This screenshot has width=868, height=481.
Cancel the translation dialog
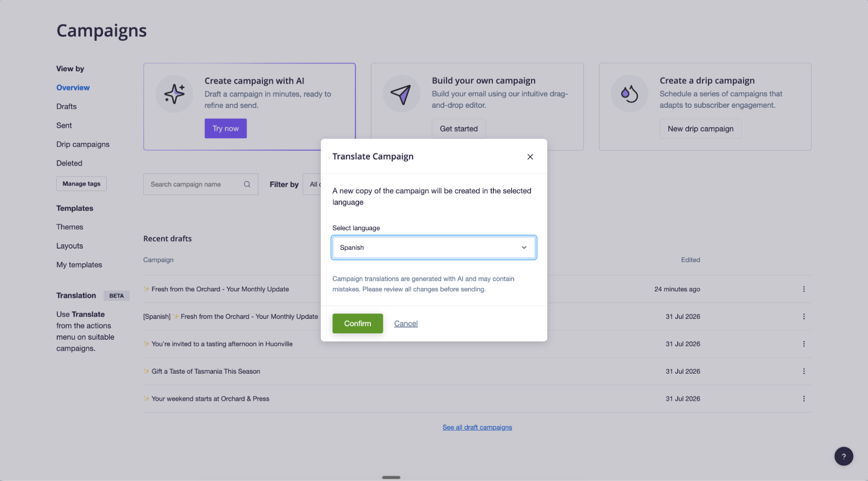click(406, 323)
